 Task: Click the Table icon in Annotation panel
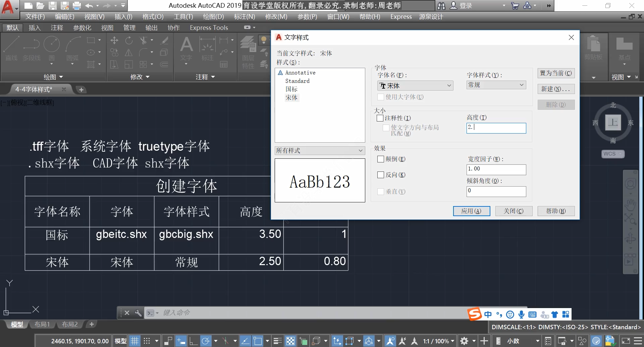(224, 64)
